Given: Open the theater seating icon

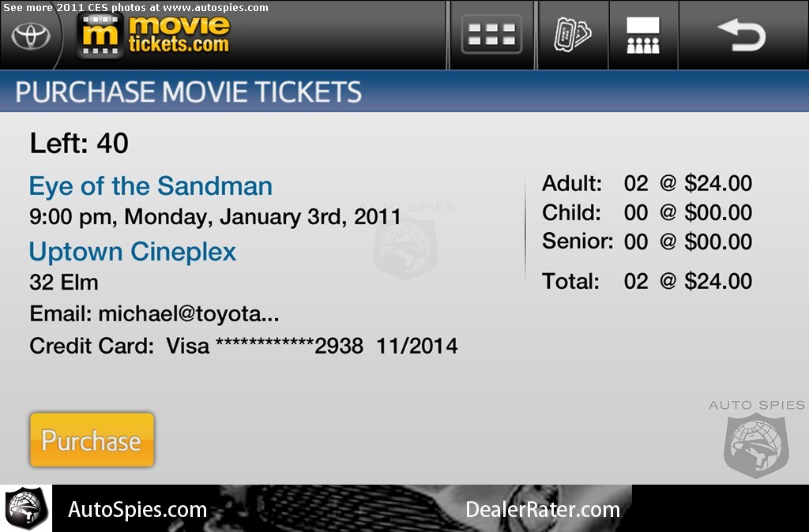Looking at the screenshot, I should 643,36.
